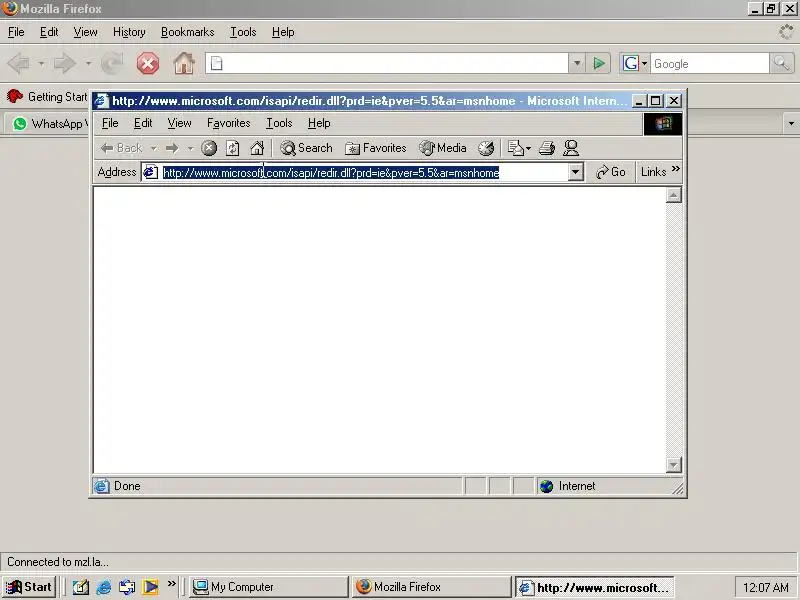Click the microsoft.com IE taskbar button
The image size is (800, 600).
[594, 588]
